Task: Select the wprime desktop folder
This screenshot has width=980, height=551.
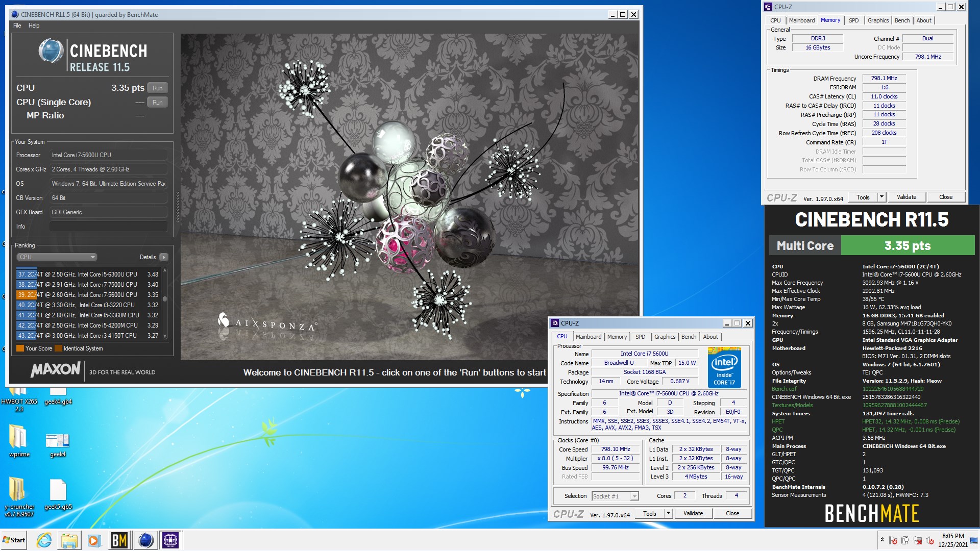Action: pos(19,441)
